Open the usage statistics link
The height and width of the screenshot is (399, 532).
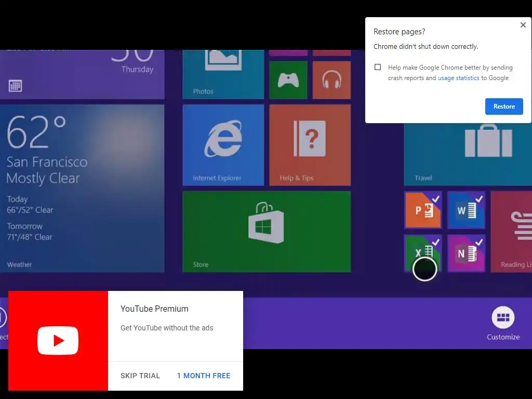click(x=458, y=78)
